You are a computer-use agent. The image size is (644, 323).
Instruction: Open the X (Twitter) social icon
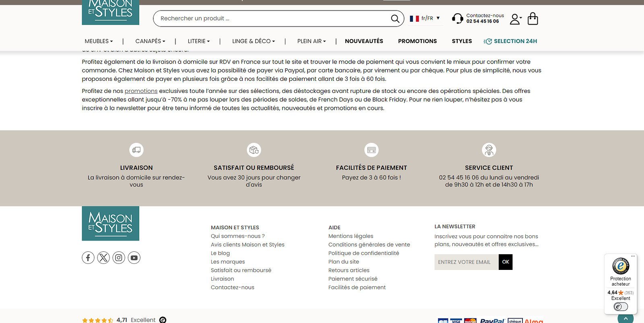click(x=103, y=257)
